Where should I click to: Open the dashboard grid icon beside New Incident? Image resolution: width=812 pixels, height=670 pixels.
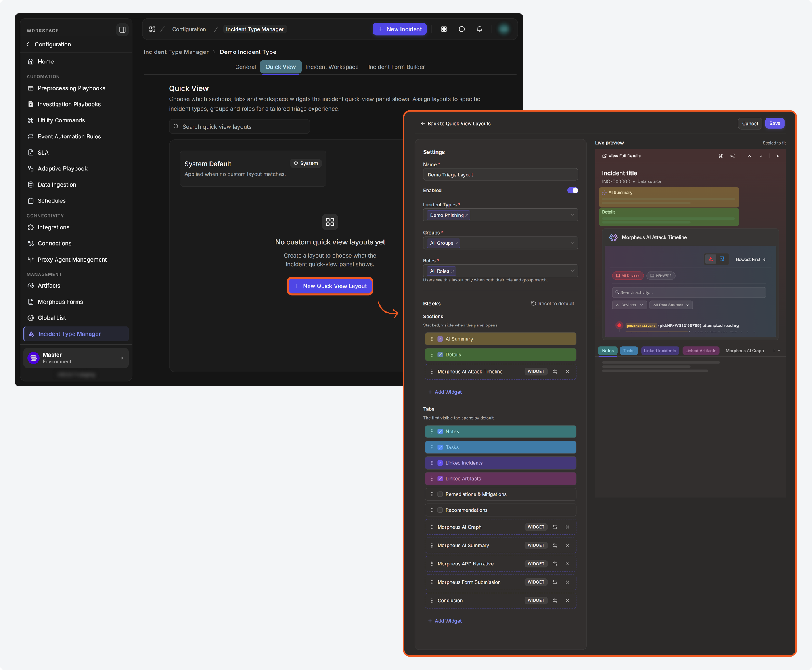tap(444, 29)
